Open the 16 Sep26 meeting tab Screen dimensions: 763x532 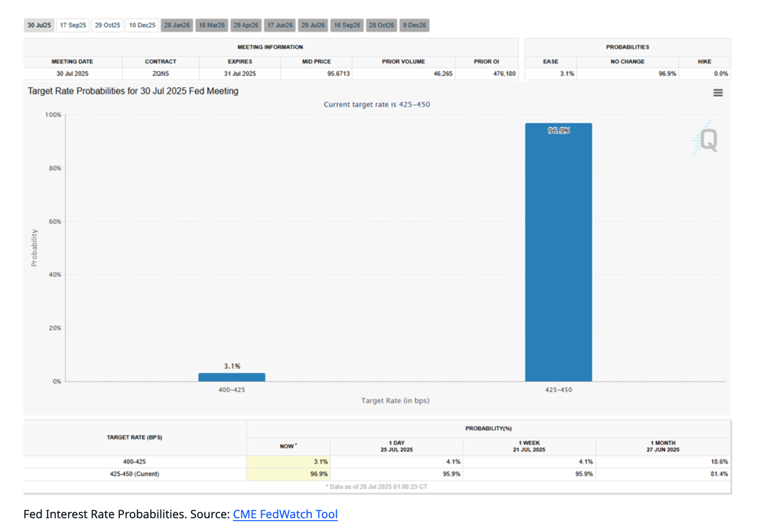[x=347, y=26]
